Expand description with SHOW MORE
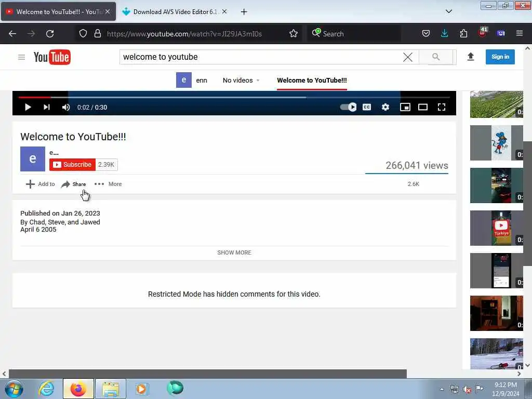 pyautogui.click(x=234, y=252)
